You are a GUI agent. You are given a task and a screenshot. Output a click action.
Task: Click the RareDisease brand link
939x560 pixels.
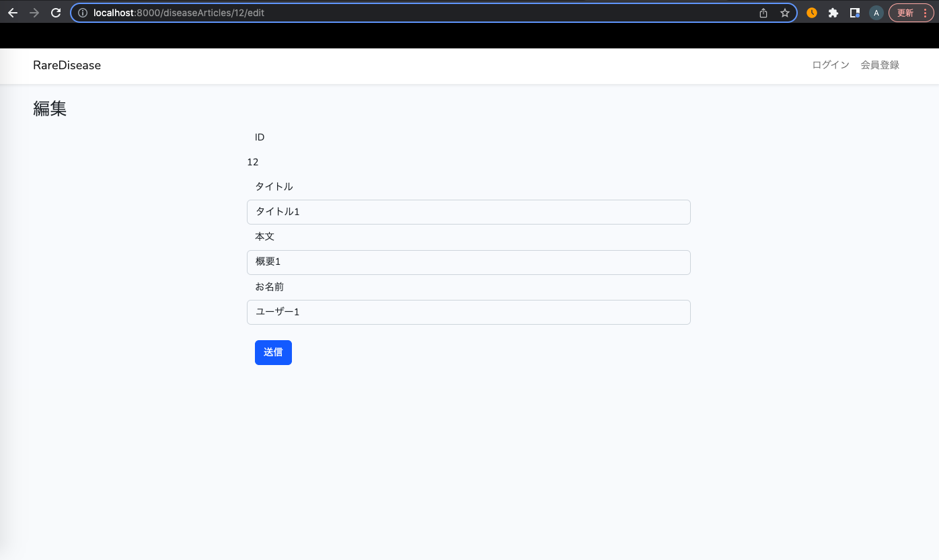(x=67, y=65)
